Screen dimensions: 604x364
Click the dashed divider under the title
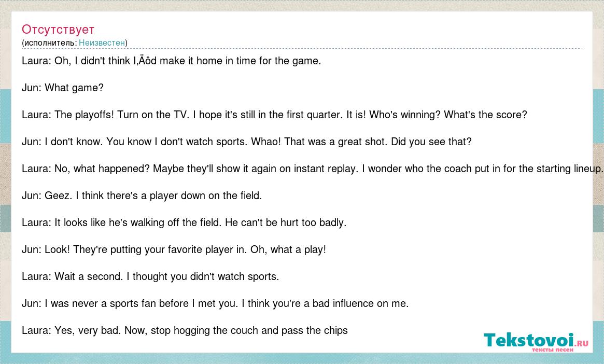pyautogui.click(x=302, y=49)
